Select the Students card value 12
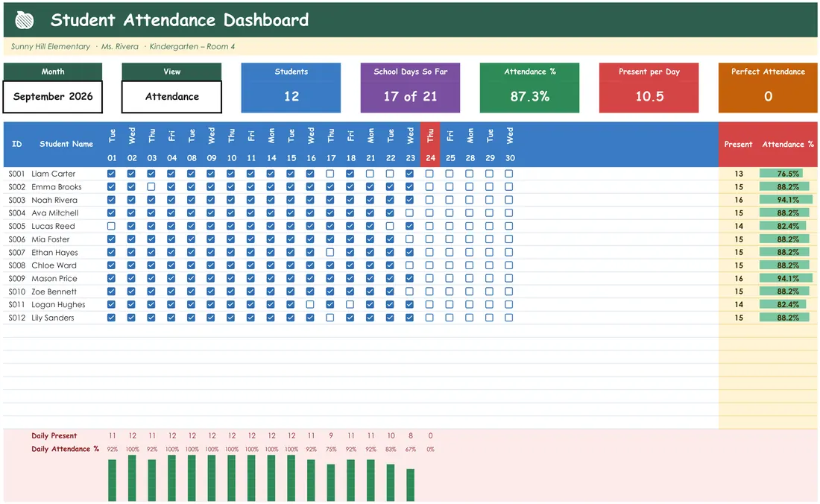 (x=291, y=96)
